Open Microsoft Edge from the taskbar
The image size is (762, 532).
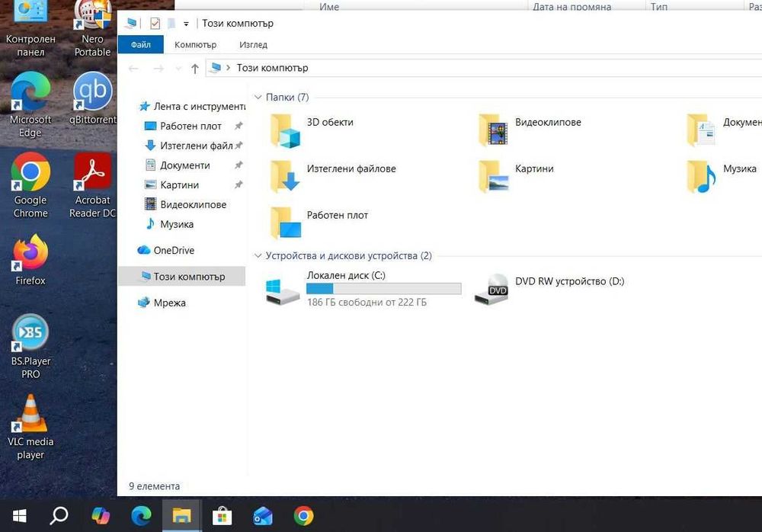click(142, 515)
